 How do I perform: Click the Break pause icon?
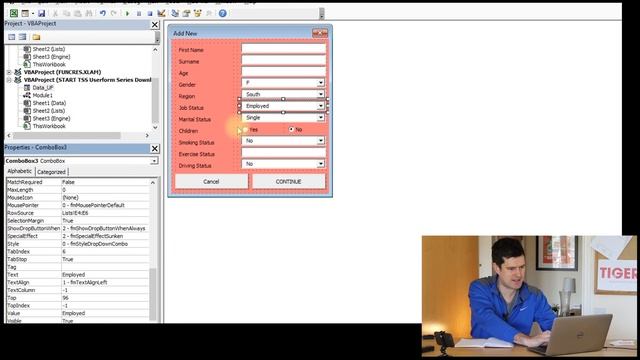(139, 13)
